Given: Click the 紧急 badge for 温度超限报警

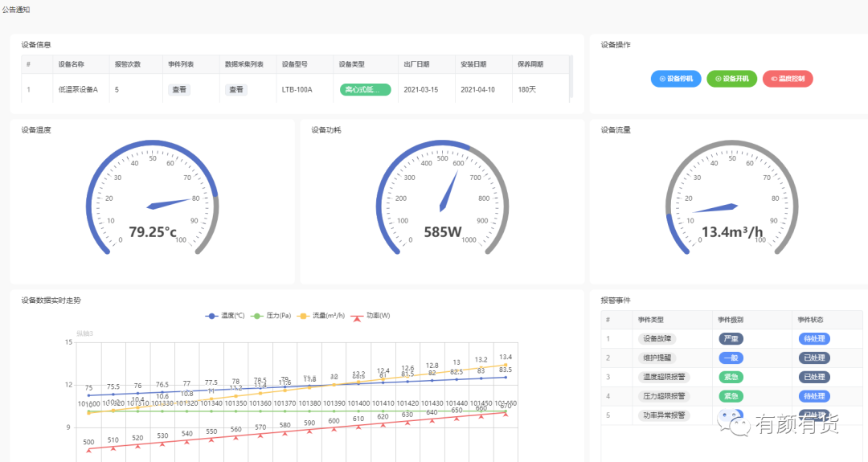Looking at the screenshot, I should point(731,377).
